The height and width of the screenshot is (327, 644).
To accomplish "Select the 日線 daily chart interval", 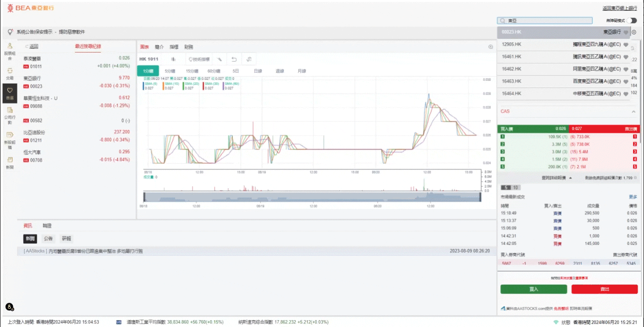I will pos(258,71).
